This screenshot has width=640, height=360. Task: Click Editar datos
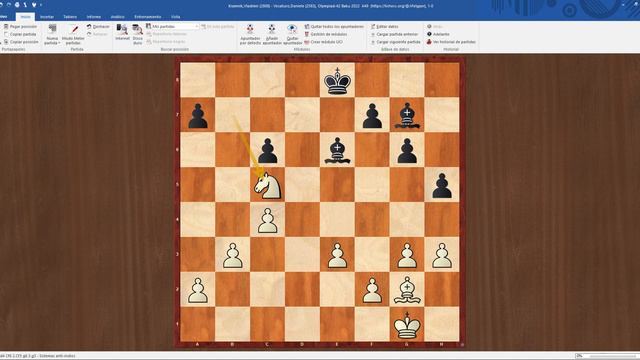click(x=384, y=27)
